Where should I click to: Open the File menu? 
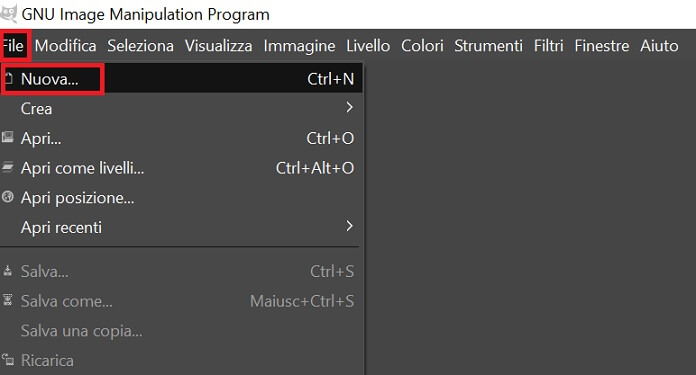pos(13,46)
